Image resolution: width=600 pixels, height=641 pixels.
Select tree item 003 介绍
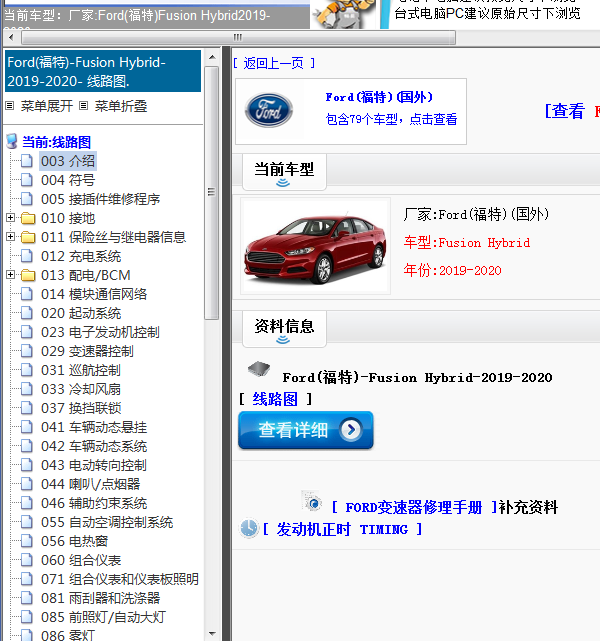point(68,161)
